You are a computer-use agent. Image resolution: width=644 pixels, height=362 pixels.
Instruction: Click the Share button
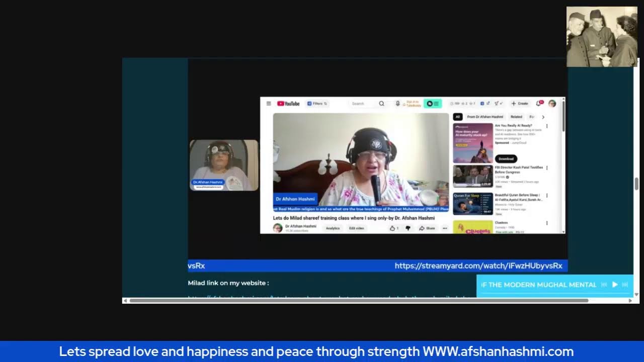(427, 228)
